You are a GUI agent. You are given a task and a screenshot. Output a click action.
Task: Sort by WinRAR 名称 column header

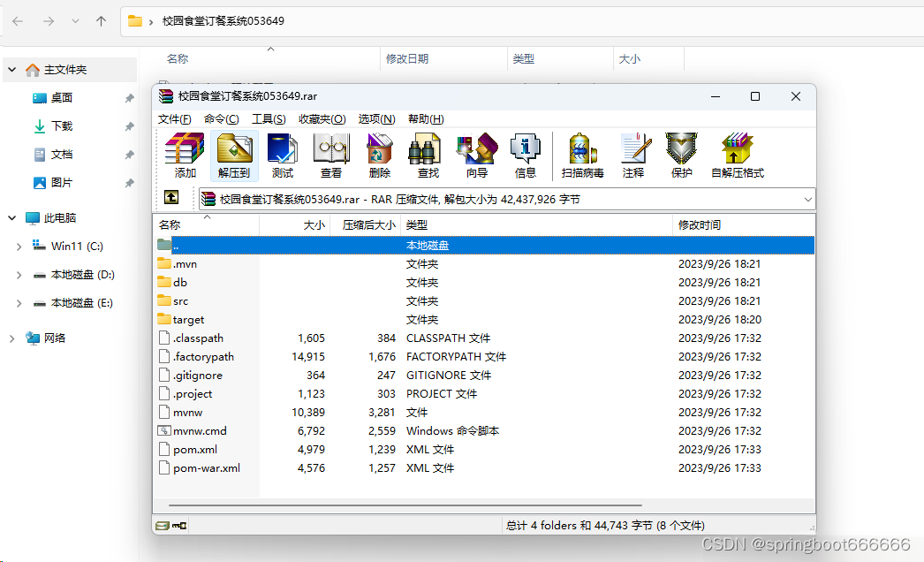(206, 224)
